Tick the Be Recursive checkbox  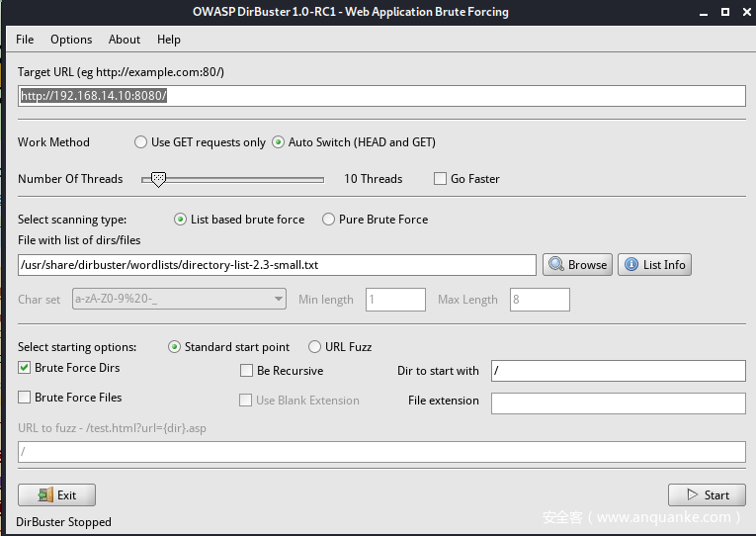[246, 371]
